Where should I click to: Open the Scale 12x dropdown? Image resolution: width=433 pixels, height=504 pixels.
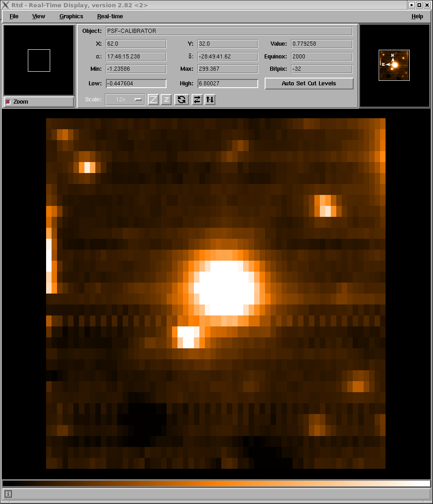coord(125,100)
